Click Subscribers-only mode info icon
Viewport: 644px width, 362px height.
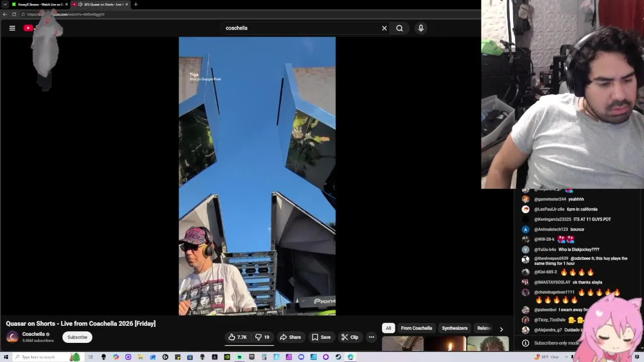pos(526,343)
